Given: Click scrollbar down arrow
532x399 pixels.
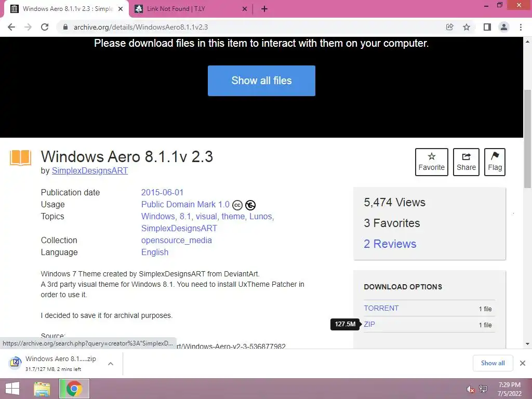Looking at the screenshot, I should pos(527,344).
